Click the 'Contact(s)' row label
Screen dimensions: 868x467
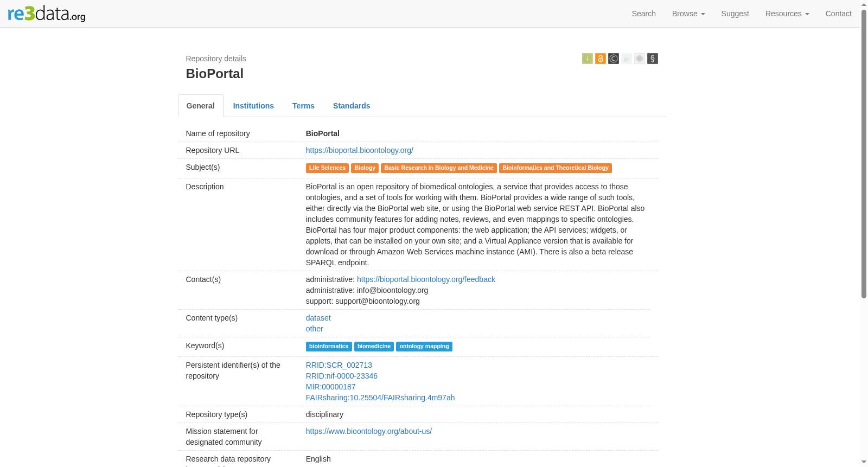click(203, 279)
